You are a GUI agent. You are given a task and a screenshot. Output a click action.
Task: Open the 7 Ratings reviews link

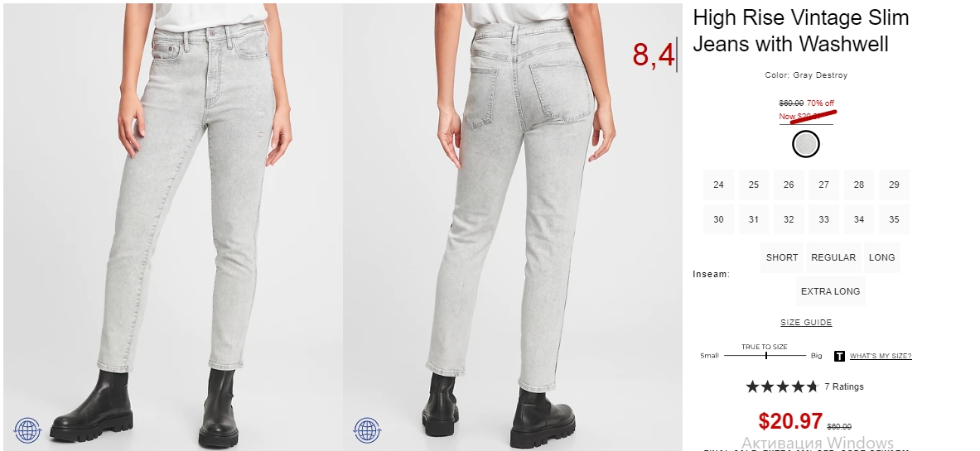click(x=844, y=386)
